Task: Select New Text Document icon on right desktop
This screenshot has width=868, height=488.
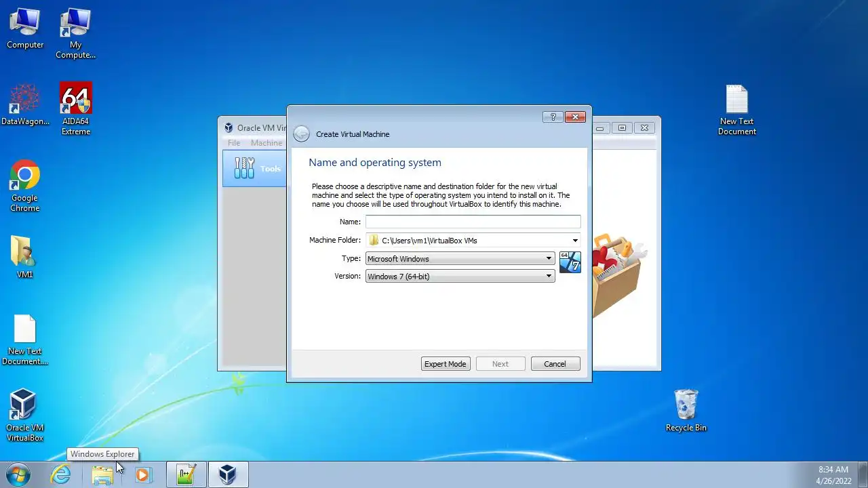Action: tap(737, 110)
